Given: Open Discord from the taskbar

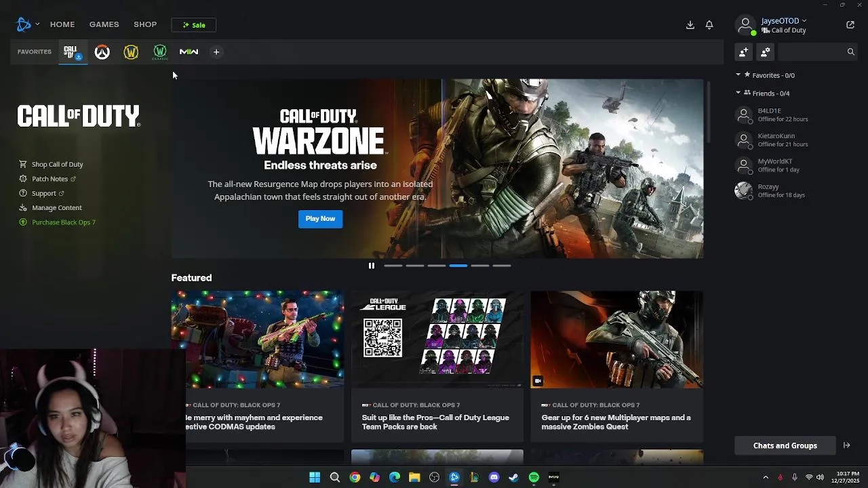Looking at the screenshot, I should point(494,477).
